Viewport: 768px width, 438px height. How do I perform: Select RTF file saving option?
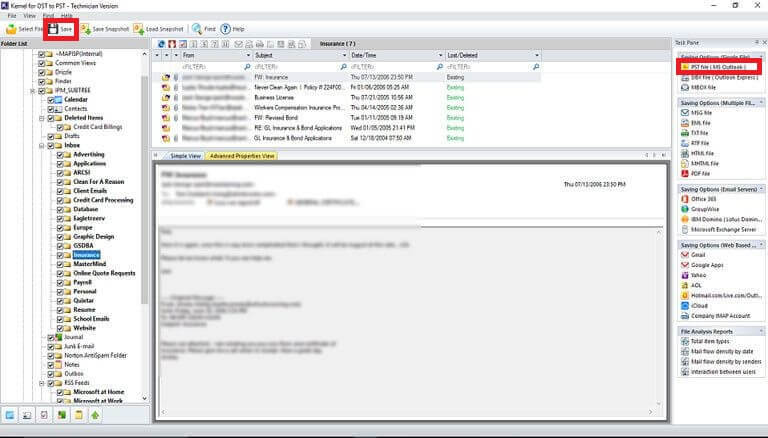pos(696,143)
